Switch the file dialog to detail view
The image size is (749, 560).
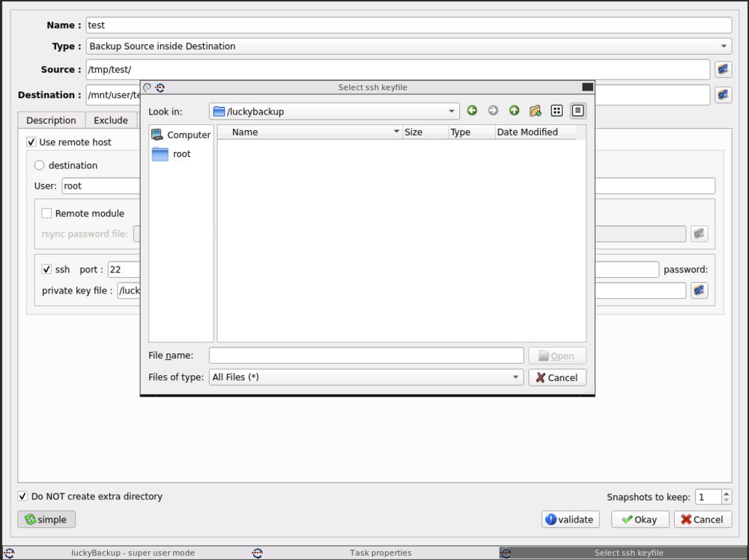click(x=577, y=111)
